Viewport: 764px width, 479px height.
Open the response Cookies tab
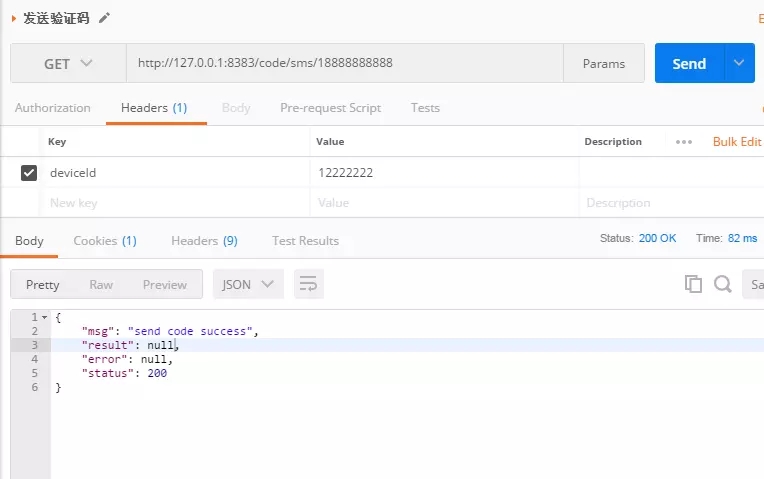[x=105, y=241]
